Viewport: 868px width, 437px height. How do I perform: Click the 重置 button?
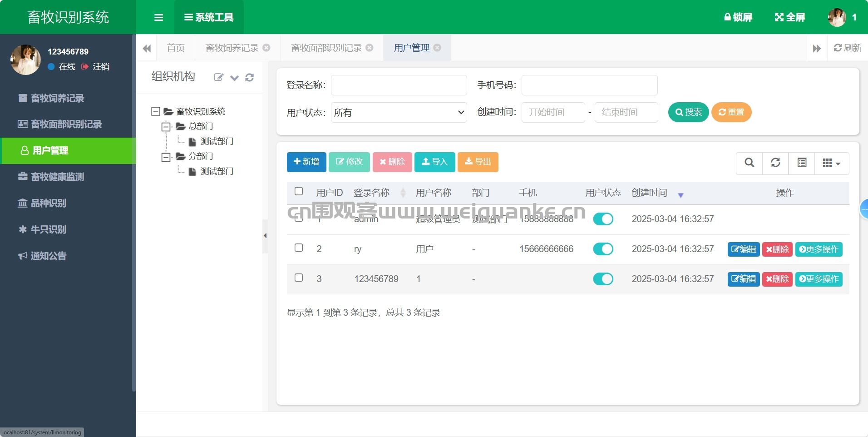(731, 112)
